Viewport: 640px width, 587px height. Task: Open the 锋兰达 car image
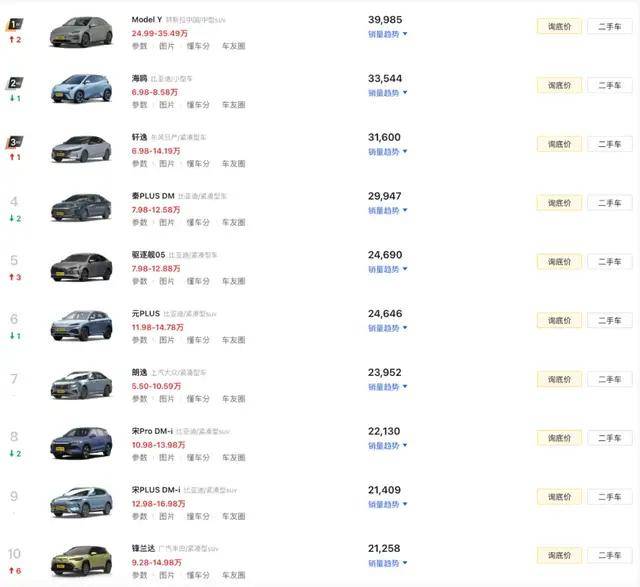81,561
